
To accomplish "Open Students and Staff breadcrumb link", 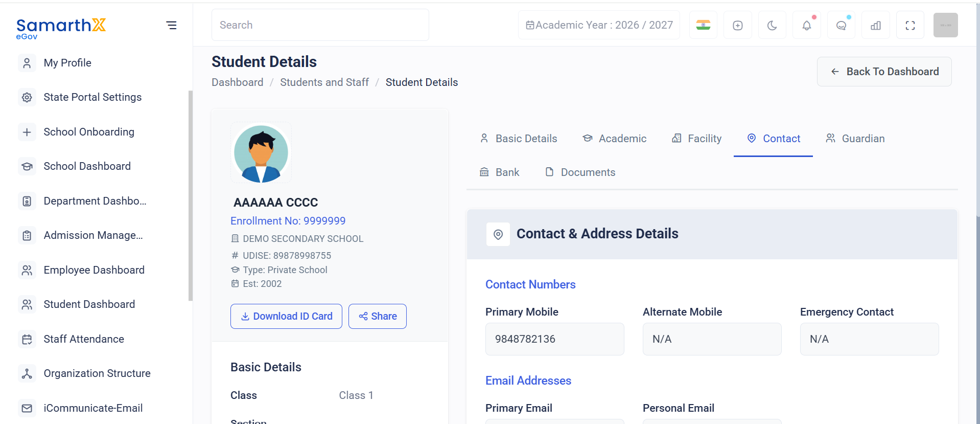I will [x=324, y=82].
